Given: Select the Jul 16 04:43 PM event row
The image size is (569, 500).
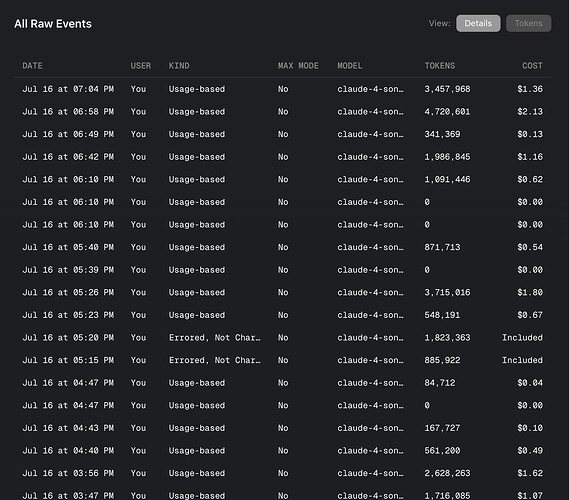Looking at the screenshot, I should click(x=283, y=428).
